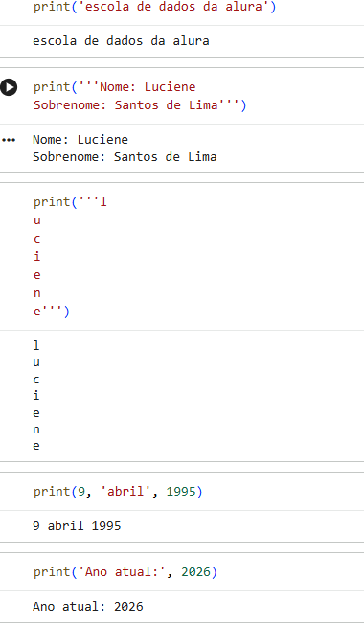Select output text '9 abril 1995'
The image size is (364, 625).
click(77, 526)
